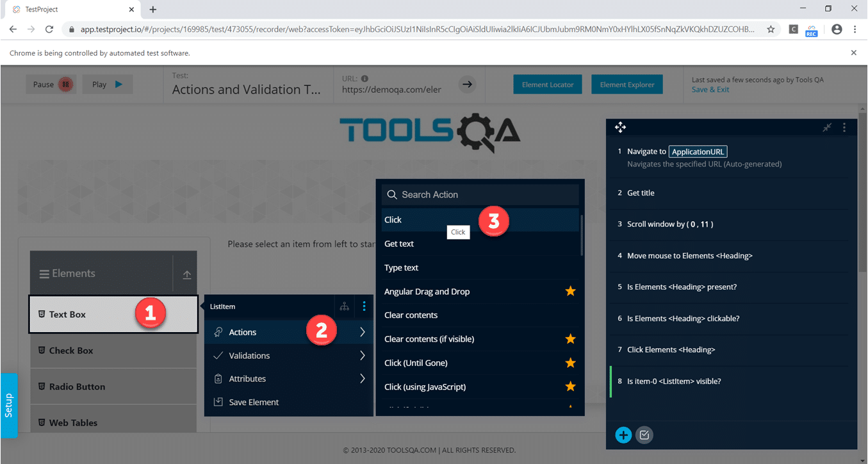Image resolution: width=868 pixels, height=464 pixels.
Task: Click the URL navigation arrow icon
Action: point(467,84)
